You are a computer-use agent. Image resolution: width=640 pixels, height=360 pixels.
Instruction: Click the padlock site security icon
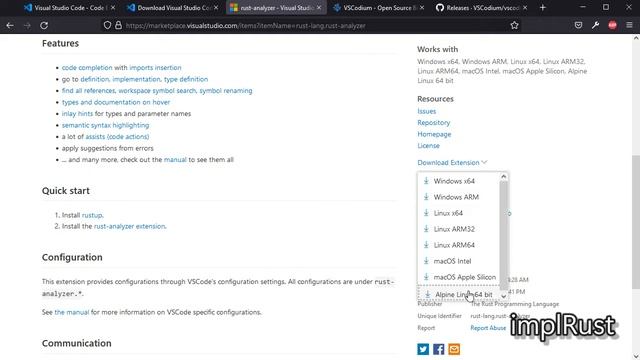118,25
